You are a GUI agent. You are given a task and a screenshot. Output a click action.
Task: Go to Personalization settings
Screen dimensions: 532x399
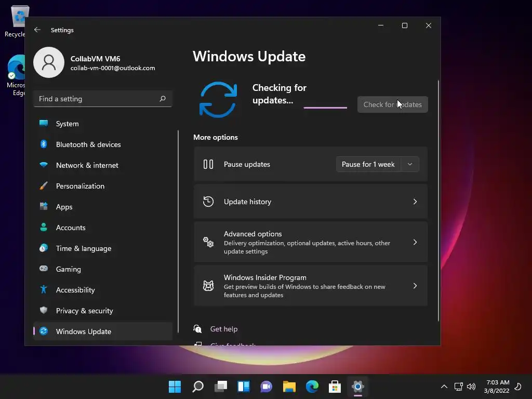[x=103, y=186]
